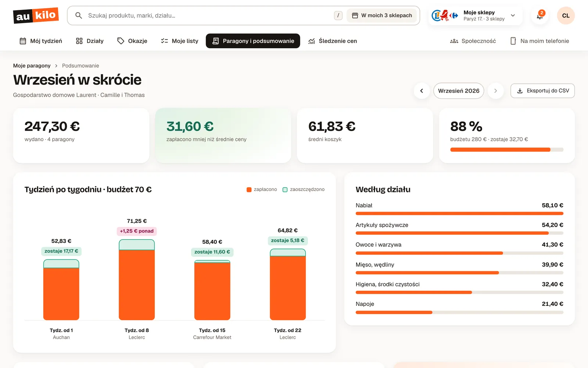Open the CL profile avatar
Screen dimensions: 588x368
566,15
